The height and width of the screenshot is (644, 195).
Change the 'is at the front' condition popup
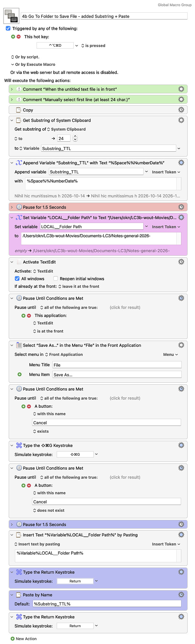[x=48, y=331]
